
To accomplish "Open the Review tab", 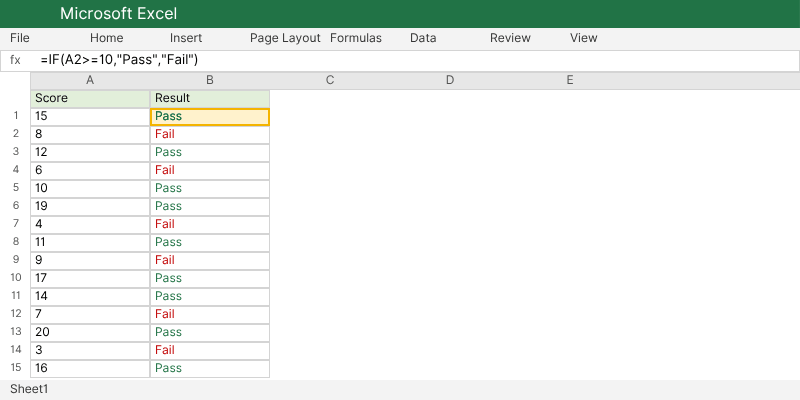I will pyautogui.click(x=510, y=38).
